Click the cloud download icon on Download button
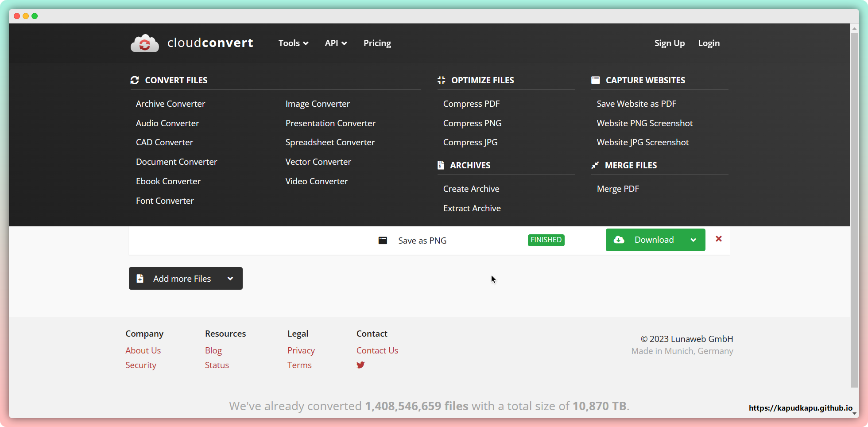Screen dimensions: 868x427 tap(619, 240)
